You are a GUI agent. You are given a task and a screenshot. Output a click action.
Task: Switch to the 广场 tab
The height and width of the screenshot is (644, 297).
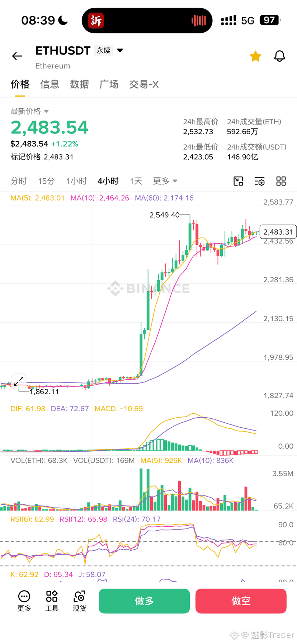coord(109,84)
